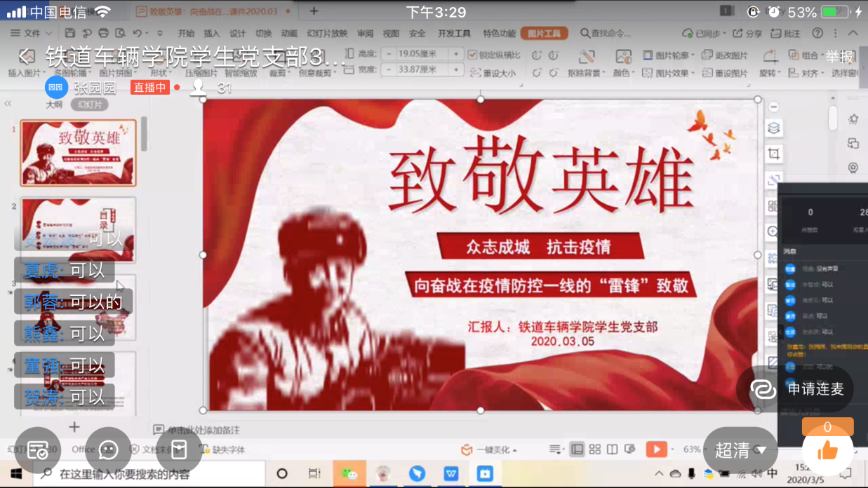The image size is (868, 488).
Task: Click the 分享 share button
Action: [x=747, y=33]
